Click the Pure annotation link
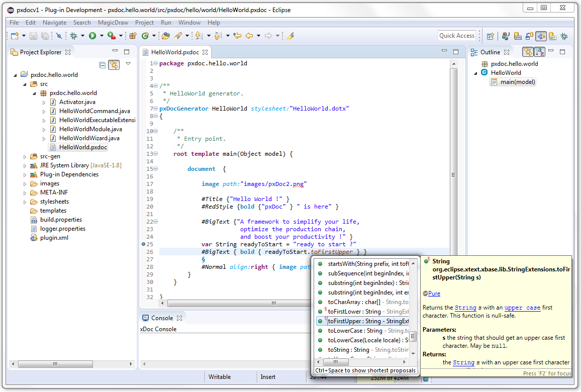This screenshot has width=581, height=392. [x=434, y=293]
